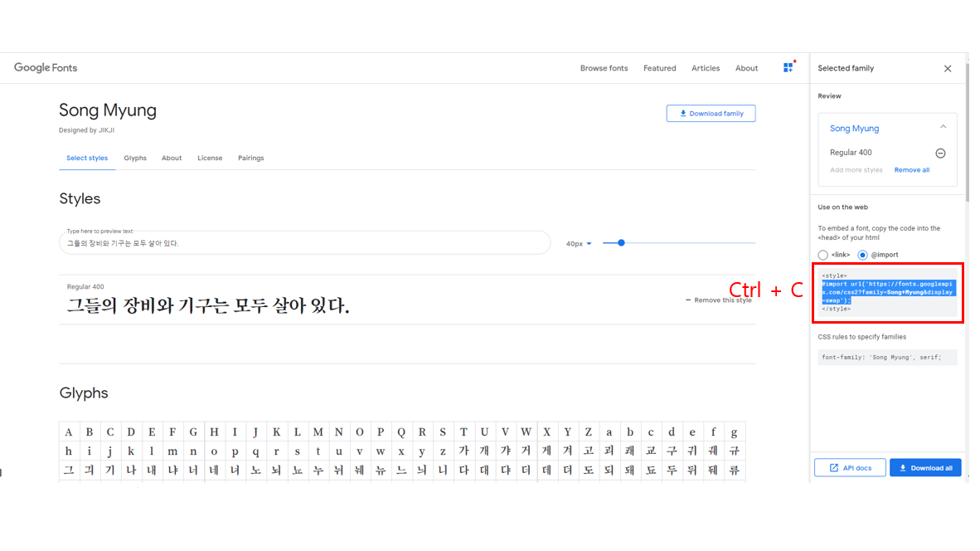Click the glyph cell 가
The width and height of the screenshot is (980, 551).
[x=463, y=451]
